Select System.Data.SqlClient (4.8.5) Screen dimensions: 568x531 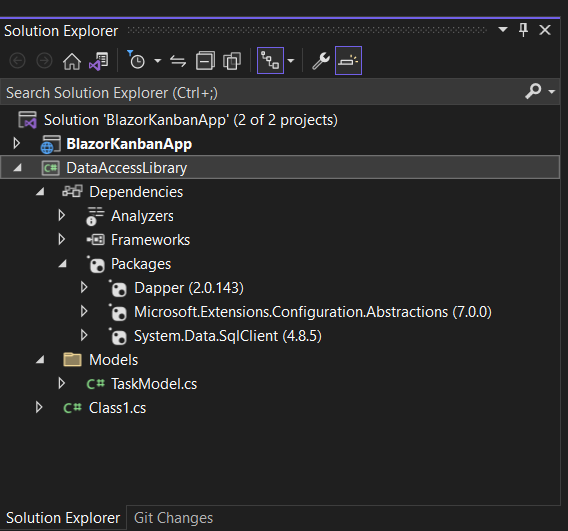pyautogui.click(x=227, y=336)
